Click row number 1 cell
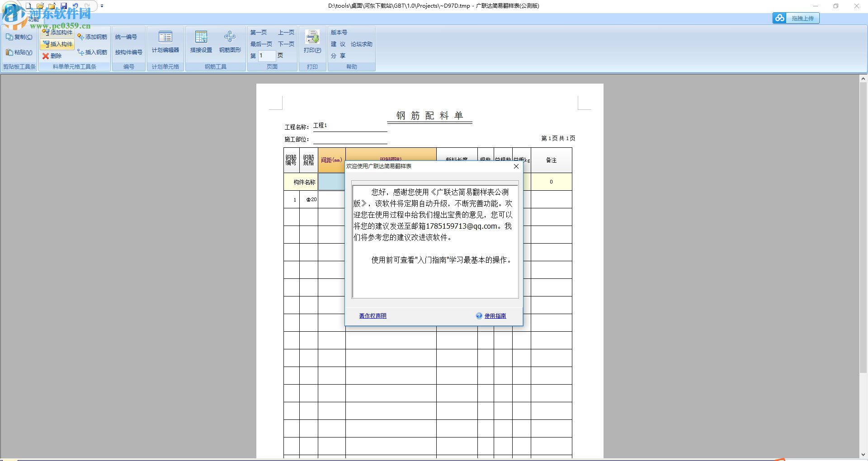 point(292,199)
